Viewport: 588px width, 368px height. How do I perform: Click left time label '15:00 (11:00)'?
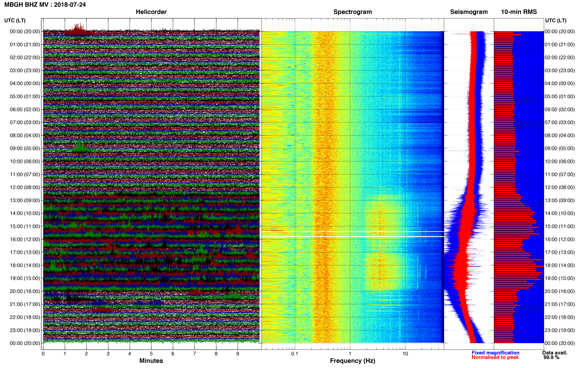point(25,226)
